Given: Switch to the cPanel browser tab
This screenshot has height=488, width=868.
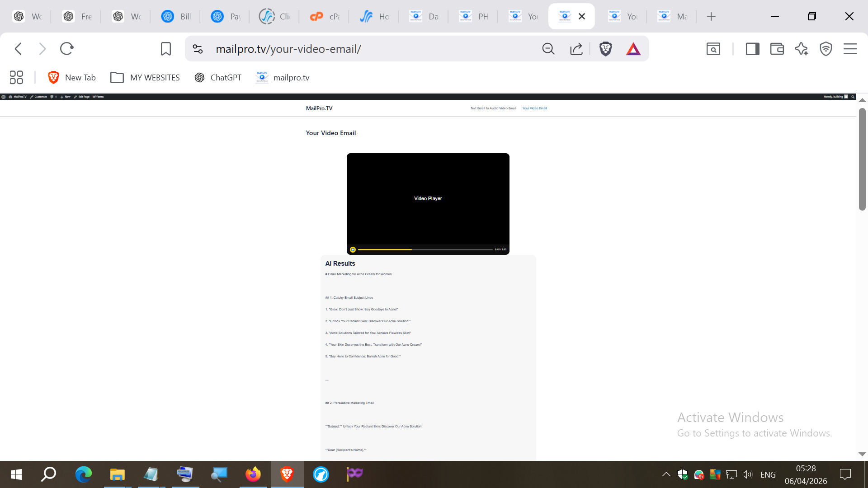Looking at the screenshot, I should tap(324, 17).
